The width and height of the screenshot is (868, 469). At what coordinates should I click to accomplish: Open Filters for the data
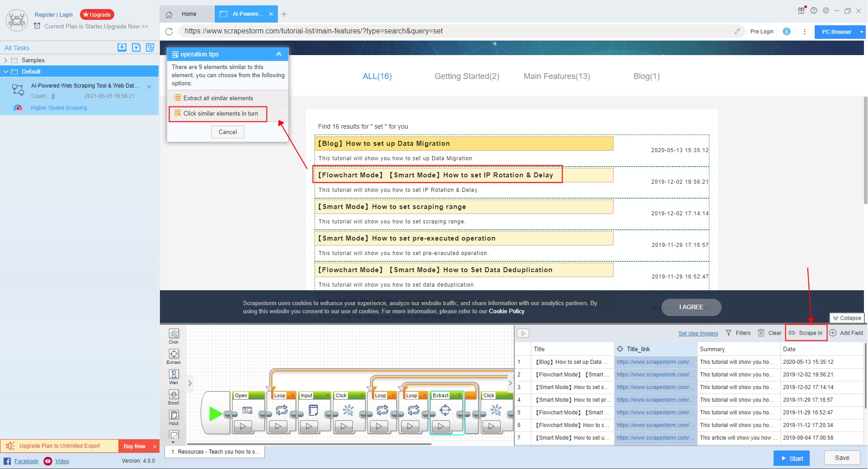click(738, 333)
